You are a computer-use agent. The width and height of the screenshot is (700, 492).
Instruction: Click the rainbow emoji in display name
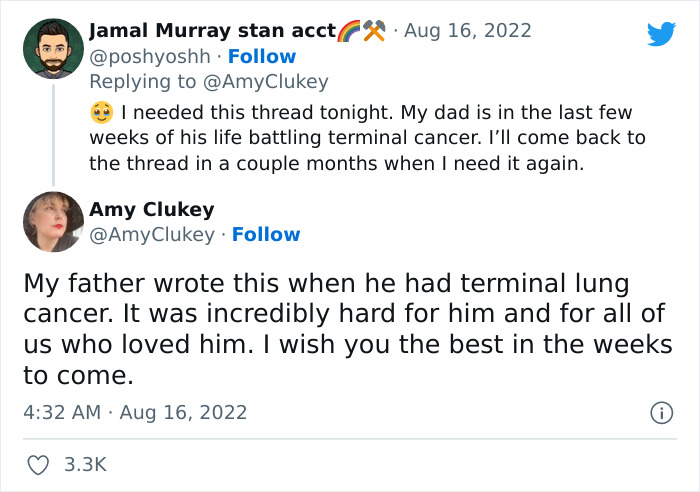[350, 32]
